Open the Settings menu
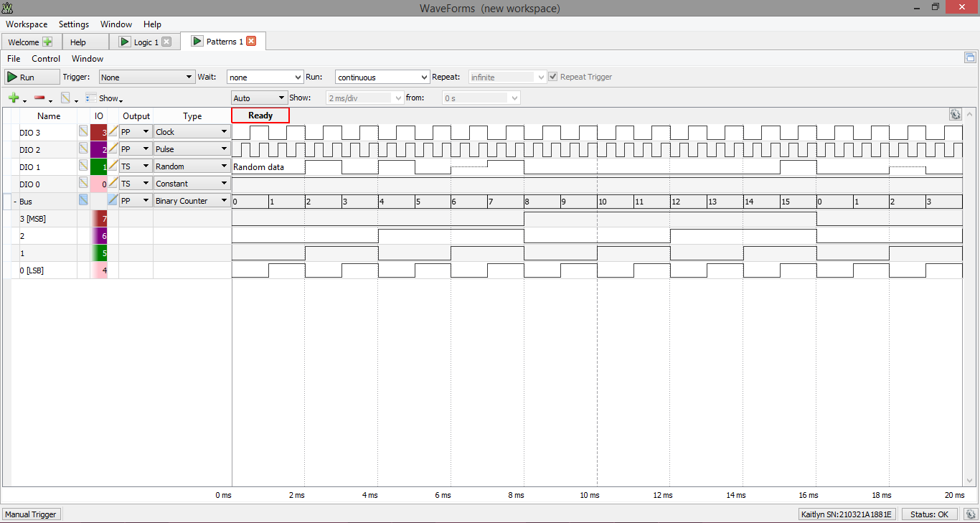Image resolution: width=980 pixels, height=523 pixels. (74, 24)
